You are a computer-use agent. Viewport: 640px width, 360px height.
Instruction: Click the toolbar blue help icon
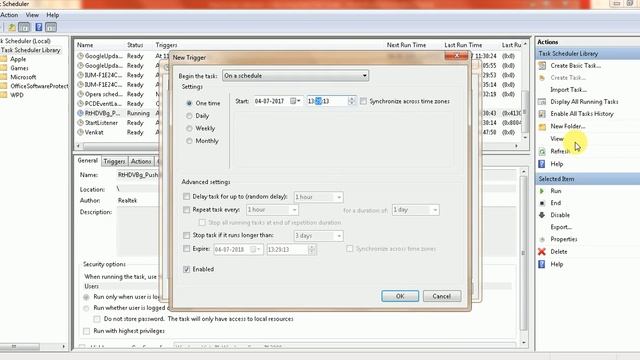pos(39,27)
